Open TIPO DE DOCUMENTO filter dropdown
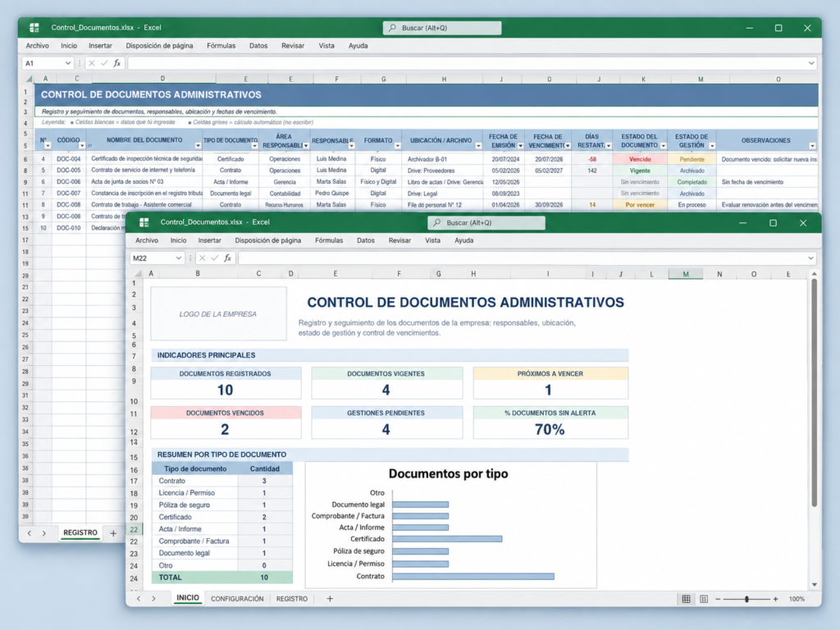Image resolution: width=840 pixels, height=630 pixels. (254, 146)
